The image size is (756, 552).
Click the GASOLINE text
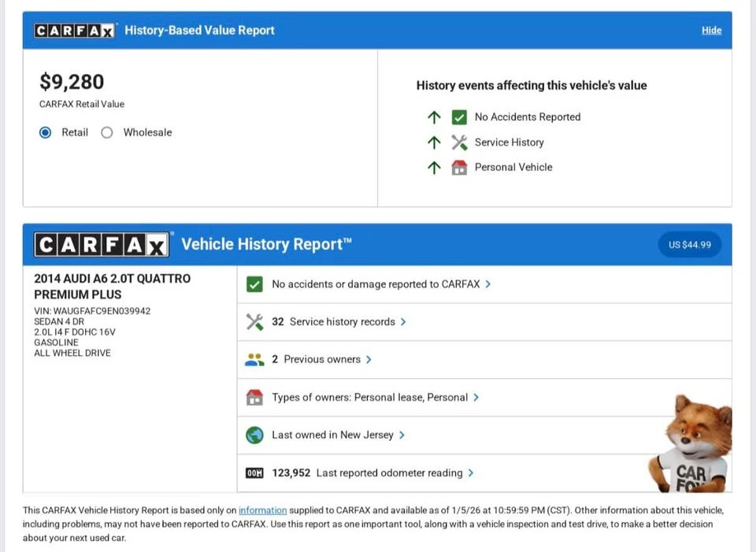[x=56, y=343]
